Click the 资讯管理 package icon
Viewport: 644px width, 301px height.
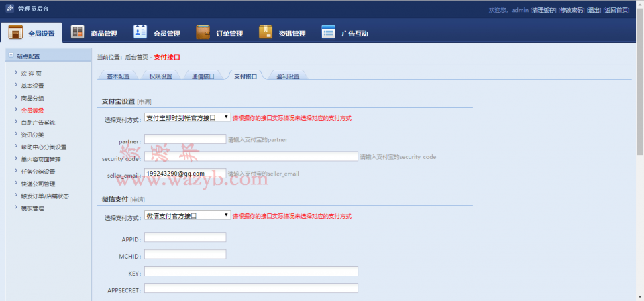point(266,32)
